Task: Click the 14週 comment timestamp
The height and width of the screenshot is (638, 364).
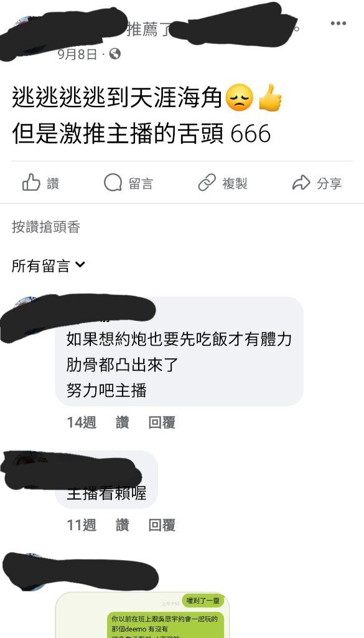Action: pyautogui.click(x=82, y=422)
